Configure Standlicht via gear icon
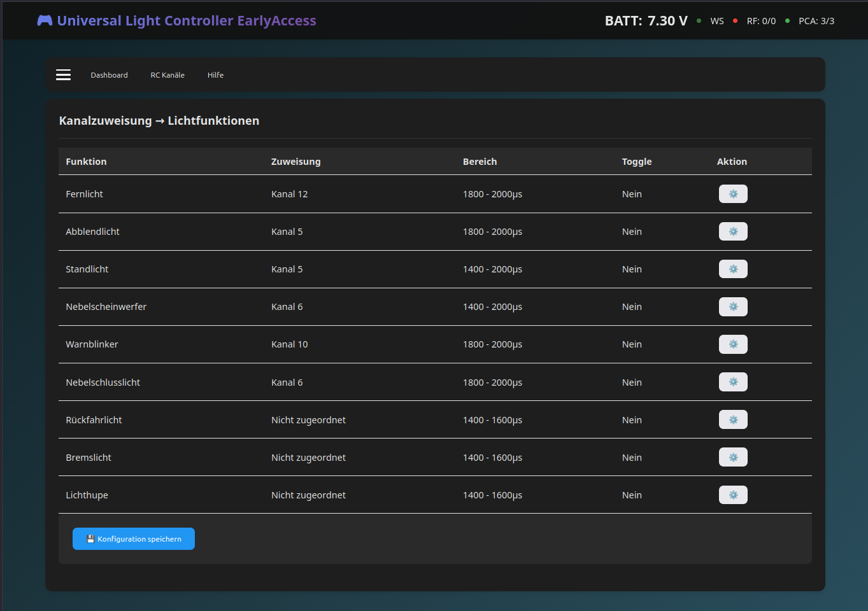Viewport: 868px width, 611px height. (x=732, y=269)
